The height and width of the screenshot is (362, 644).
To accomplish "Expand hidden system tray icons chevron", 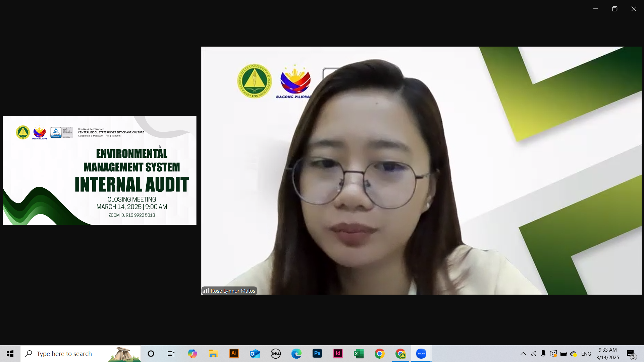I will point(523,354).
